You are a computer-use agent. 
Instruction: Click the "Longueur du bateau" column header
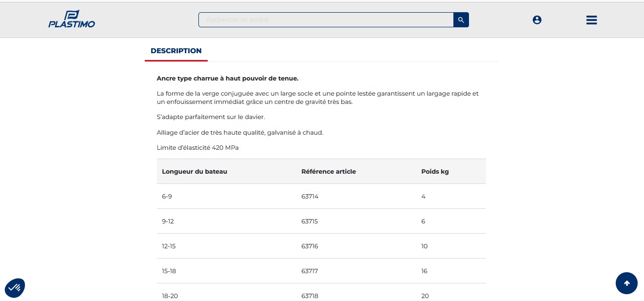[195, 172]
